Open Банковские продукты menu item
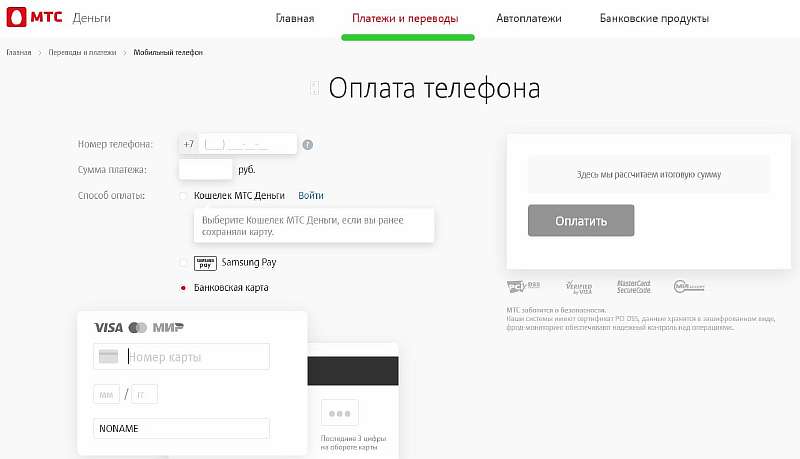This screenshot has height=459, width=800. (x=654, y=19)
